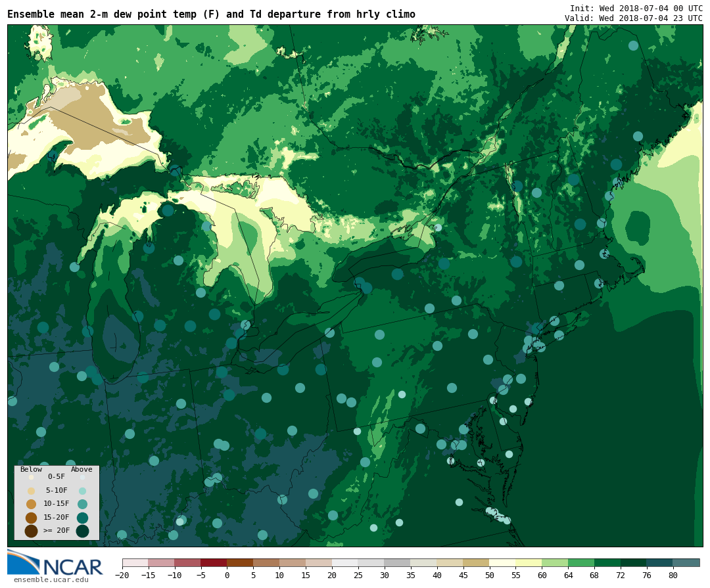This screenshot has height=588, width=710.
Task: Select the Above 10-15F teal legend circle
Action: pyautogui.click(x=82, y=504)
